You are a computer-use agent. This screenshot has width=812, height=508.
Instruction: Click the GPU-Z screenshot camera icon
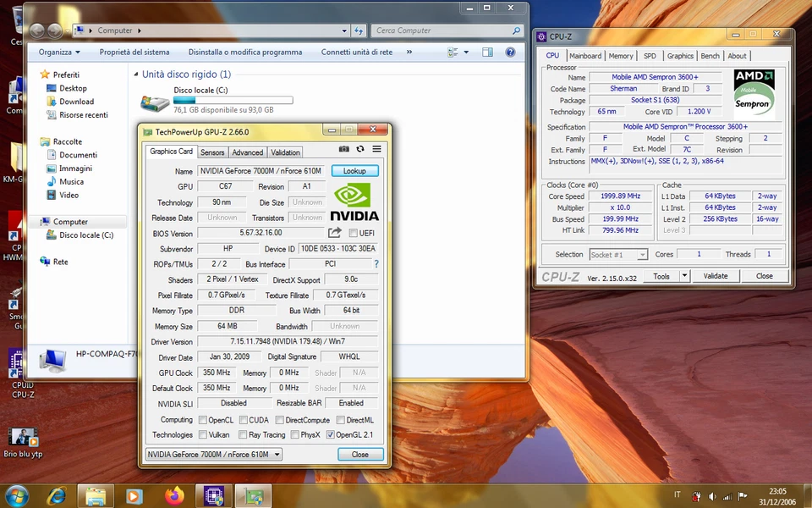tap(344, 149)
